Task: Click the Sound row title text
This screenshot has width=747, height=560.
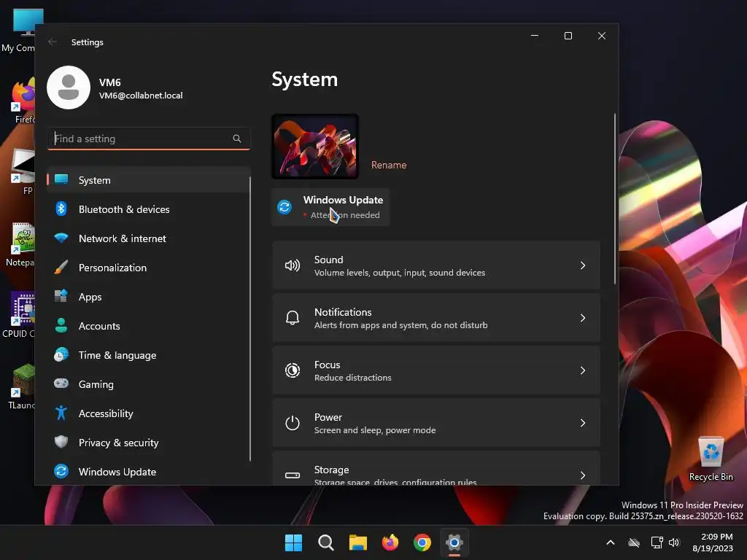Action: point(328,260)
